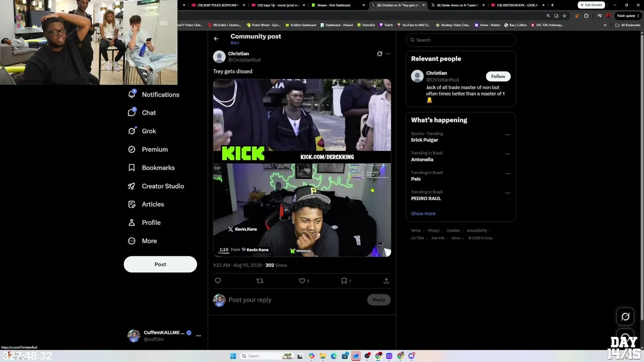
Task: Go back with the arrow beside Community post
Action: [x=216, y=39]
